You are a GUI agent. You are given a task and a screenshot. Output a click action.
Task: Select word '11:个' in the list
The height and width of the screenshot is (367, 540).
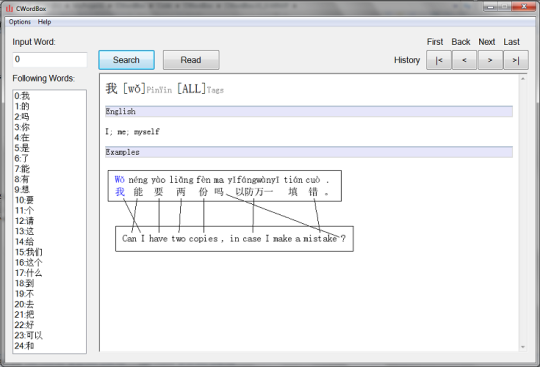[x=24, y=210]
